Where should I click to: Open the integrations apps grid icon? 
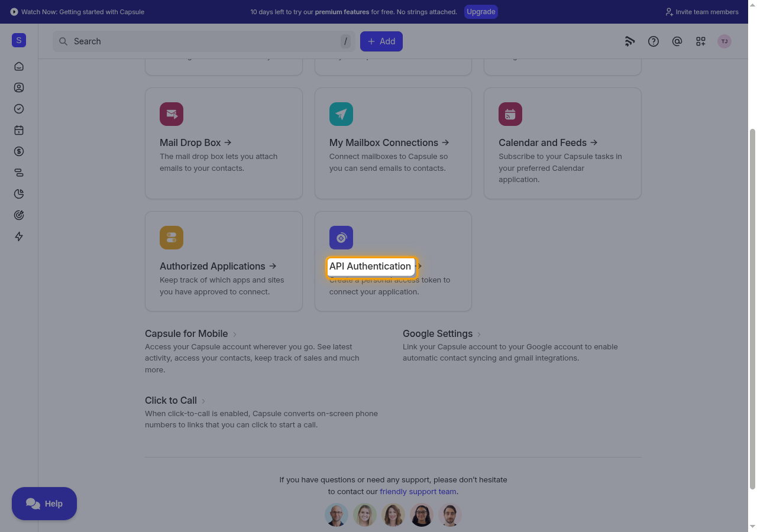click(701, 41)
